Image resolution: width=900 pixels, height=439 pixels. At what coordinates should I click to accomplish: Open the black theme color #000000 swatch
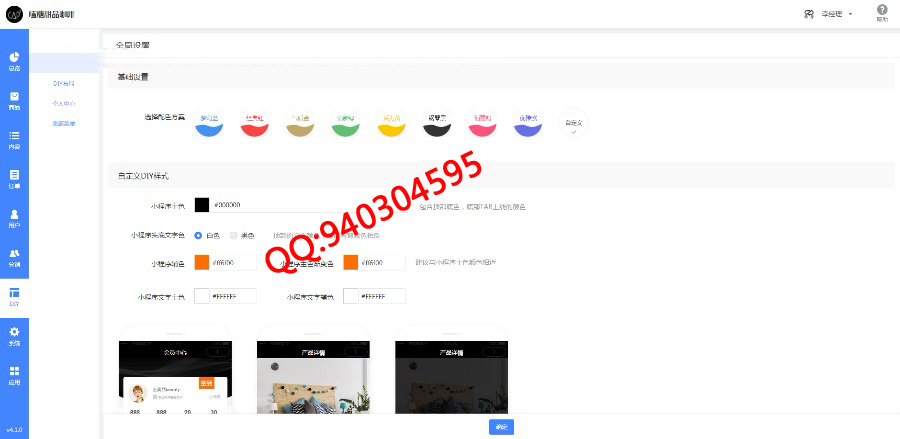[201, 205]
